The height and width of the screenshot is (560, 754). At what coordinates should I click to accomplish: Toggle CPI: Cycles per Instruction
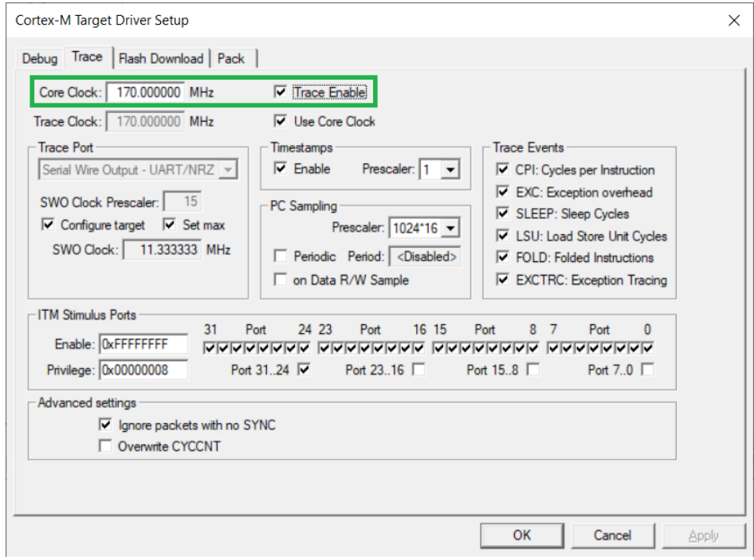coord(502,169)
